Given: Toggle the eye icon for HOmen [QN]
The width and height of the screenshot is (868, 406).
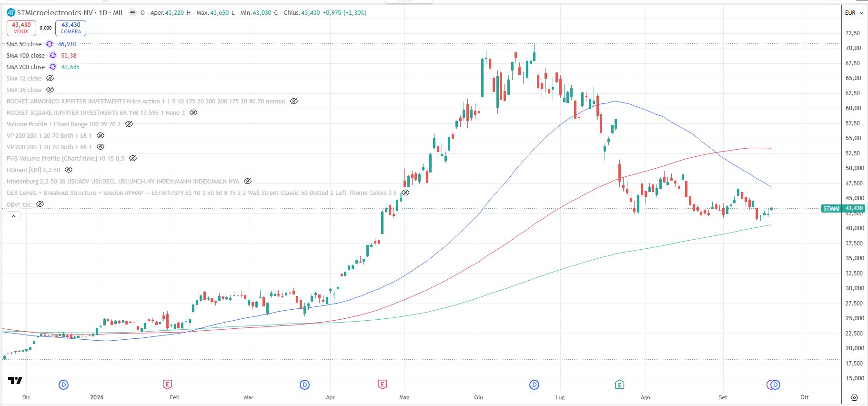Looking at the screenshot, I should click(69, 170).
